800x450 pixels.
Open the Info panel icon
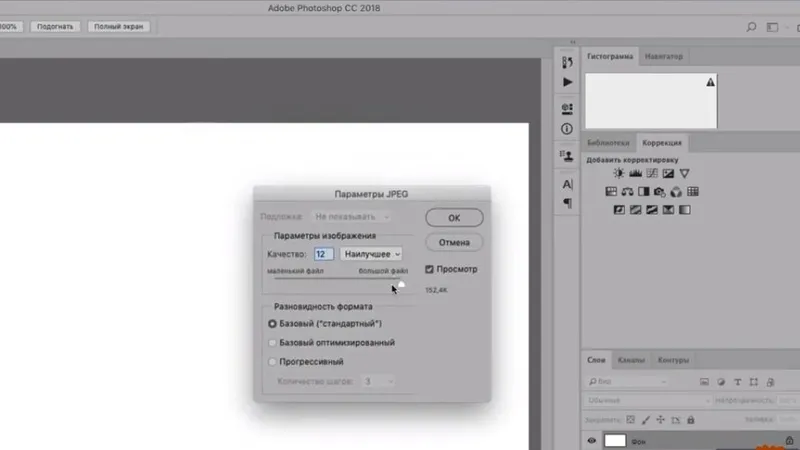click(568, 129)
